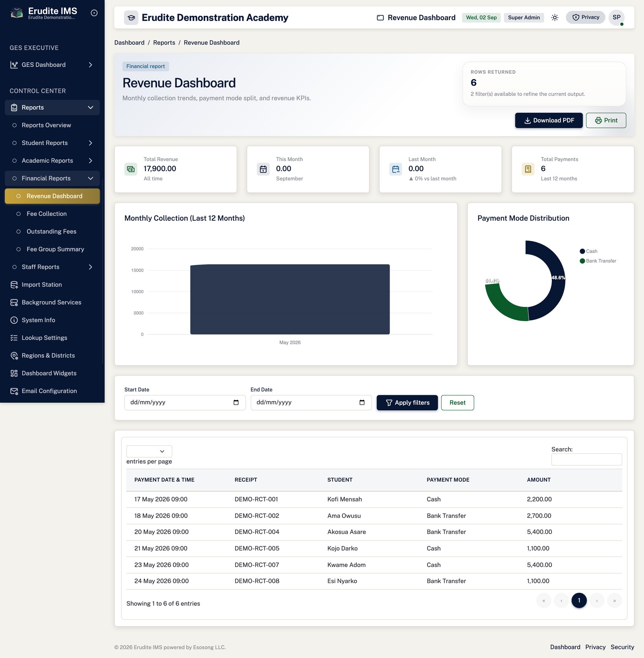Collapse the Reports sidebar section
Screen dimensions: 644x658
pos(52,108)
